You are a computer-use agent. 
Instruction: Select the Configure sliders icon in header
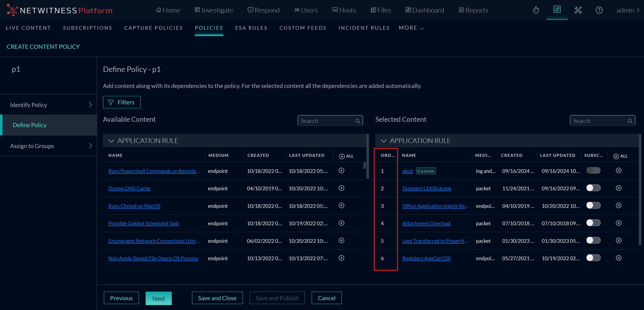pyautogui.click(x=557, y=10)
